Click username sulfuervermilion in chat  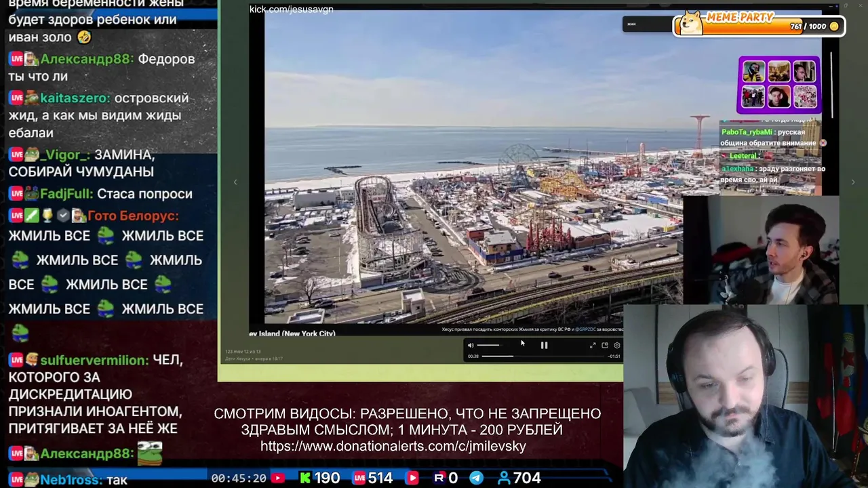[x=94, y=360]
